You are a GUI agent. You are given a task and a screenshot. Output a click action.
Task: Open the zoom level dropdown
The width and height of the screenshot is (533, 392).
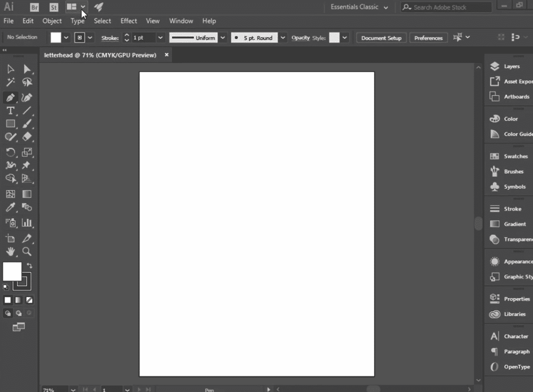73,389
